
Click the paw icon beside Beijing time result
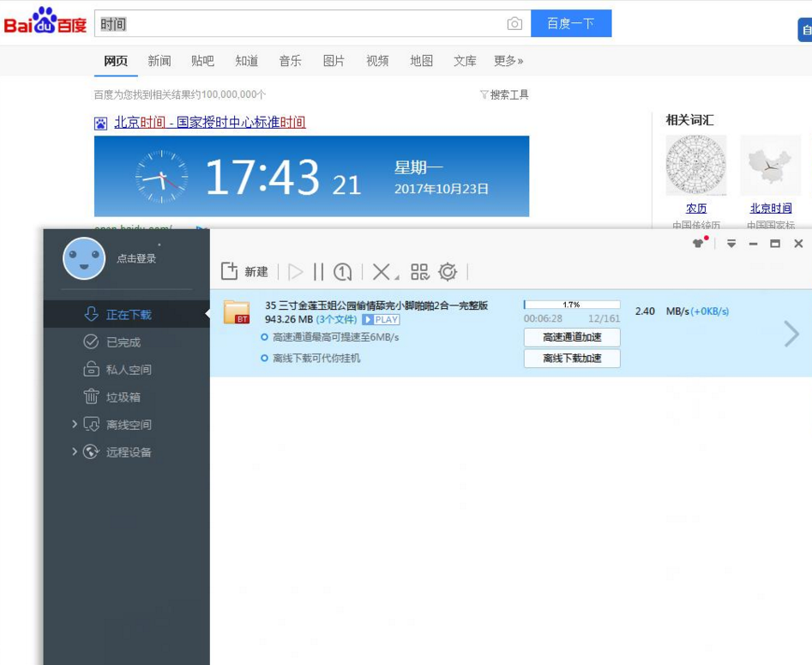click(x=101, y=124)
